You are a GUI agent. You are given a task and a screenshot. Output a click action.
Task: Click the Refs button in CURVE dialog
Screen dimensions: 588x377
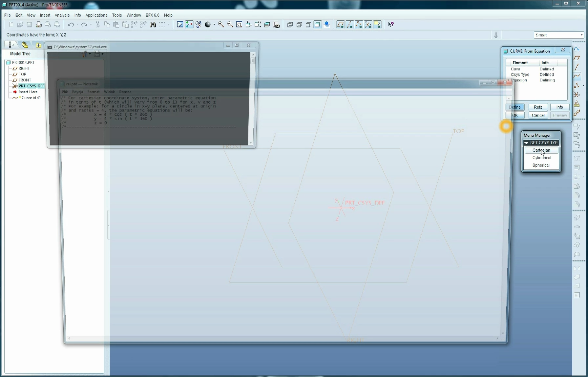538,107
